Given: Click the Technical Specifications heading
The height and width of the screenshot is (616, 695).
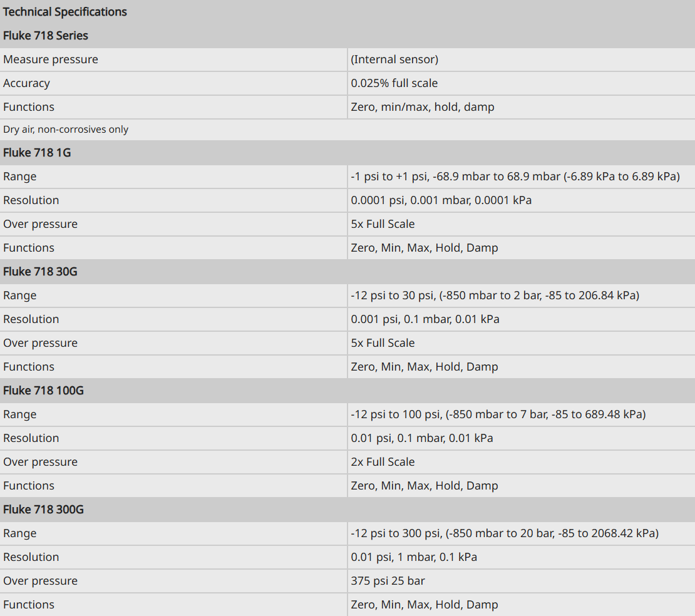Looking at the screenshot, I should pyautogui.click(x=64, y=12).
